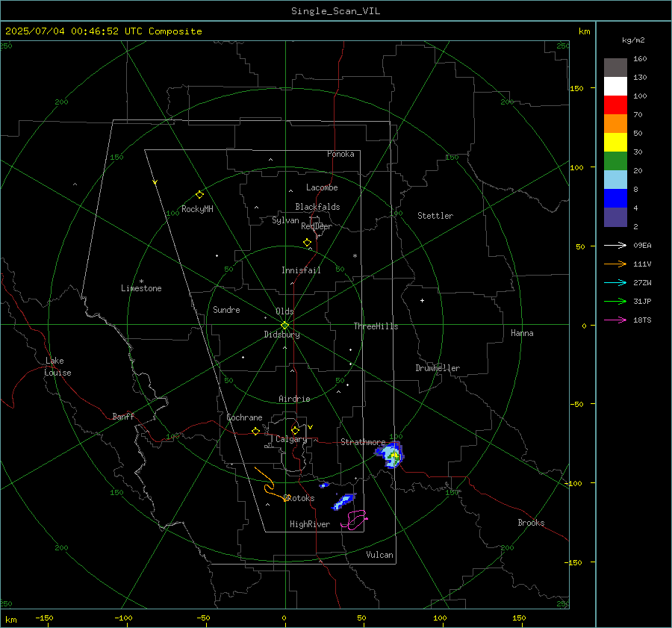This screenshot has height=628, width=672.
Task: Click the Airdrie town label
Action: [x=294, y=399]
